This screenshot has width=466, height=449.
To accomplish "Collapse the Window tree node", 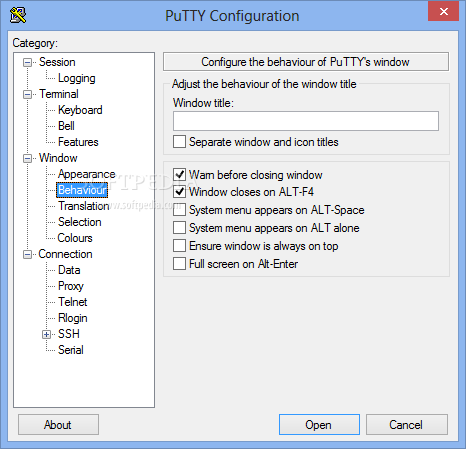I will pyautogui.click(x=27, y=158).
